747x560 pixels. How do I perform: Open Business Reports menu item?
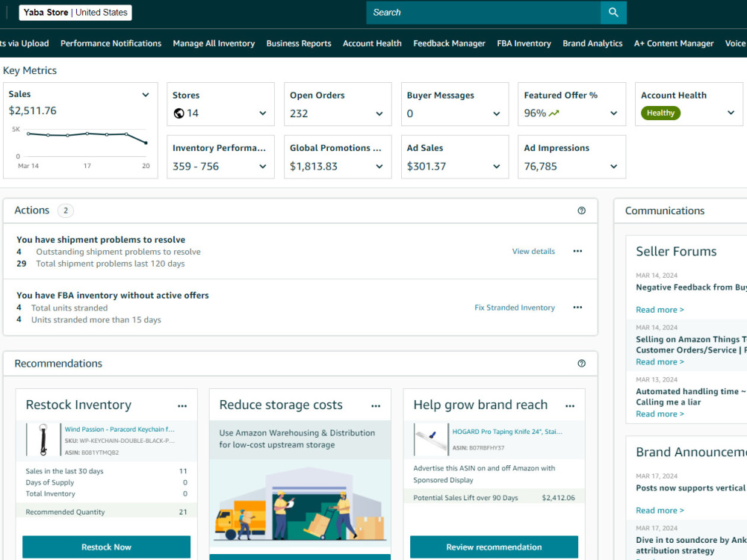[299, 43]
